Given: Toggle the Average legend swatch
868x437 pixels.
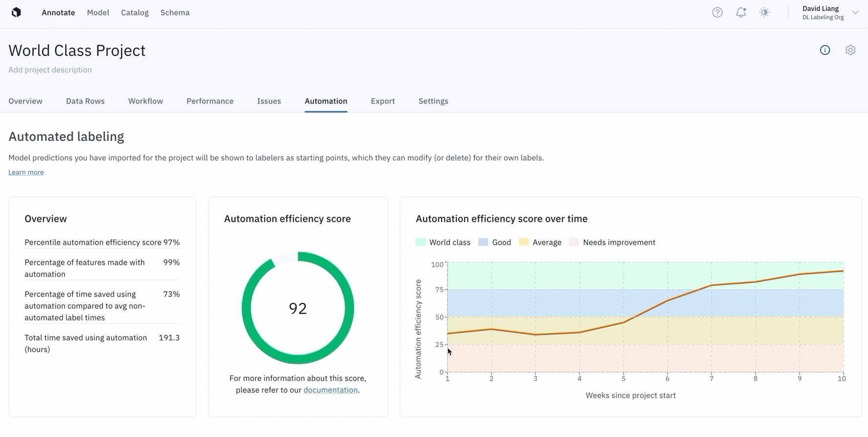Looking at the screenshot, I should (x=524, y=242).
